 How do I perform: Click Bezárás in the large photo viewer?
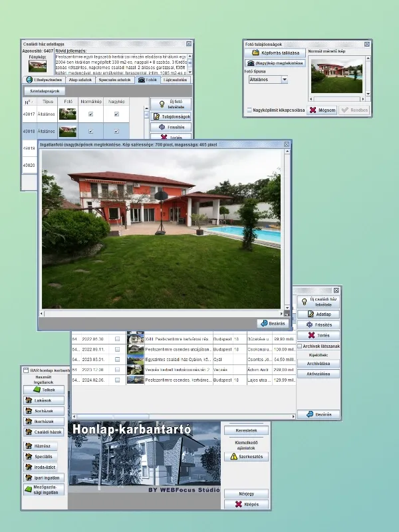(273, 323)
